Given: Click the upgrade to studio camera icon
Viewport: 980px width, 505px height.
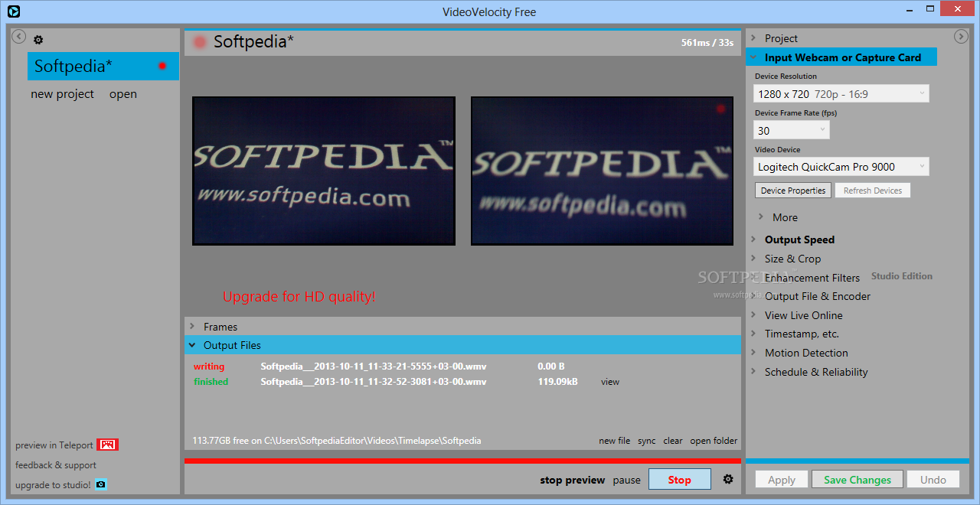Looking at the screenshot, I should [x=100, y=484].
